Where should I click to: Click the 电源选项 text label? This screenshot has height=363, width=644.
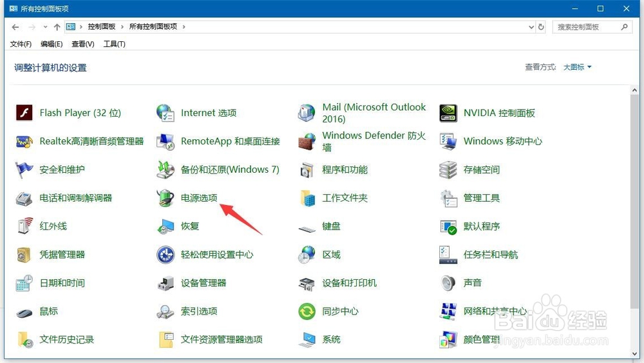point(199,198)
